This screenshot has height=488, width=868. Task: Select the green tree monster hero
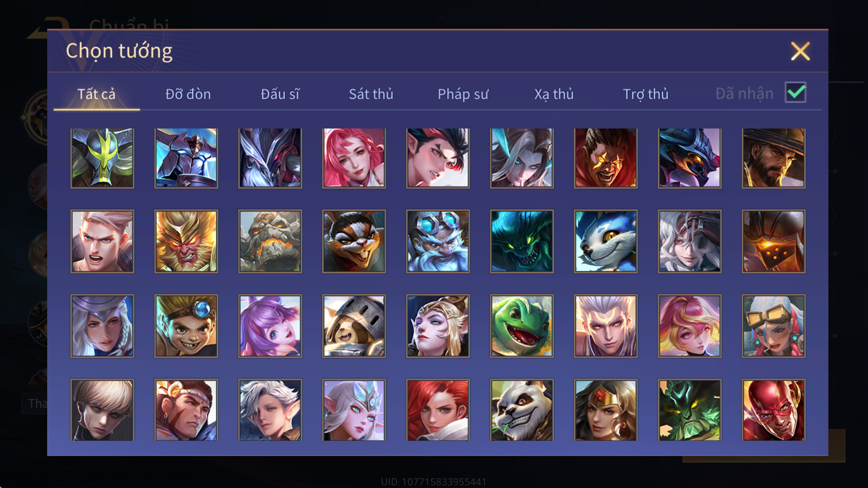(690, 410)
